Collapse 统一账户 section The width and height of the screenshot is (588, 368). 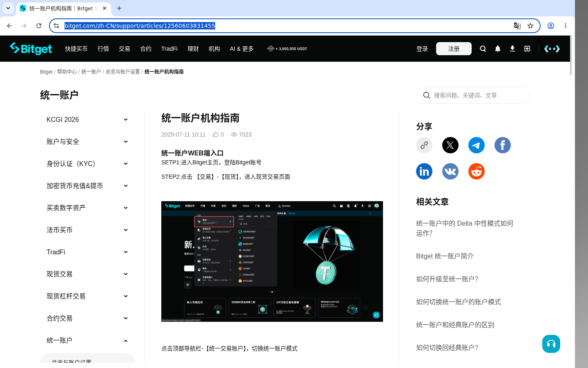pyautogui.click(x=87, y=340)
